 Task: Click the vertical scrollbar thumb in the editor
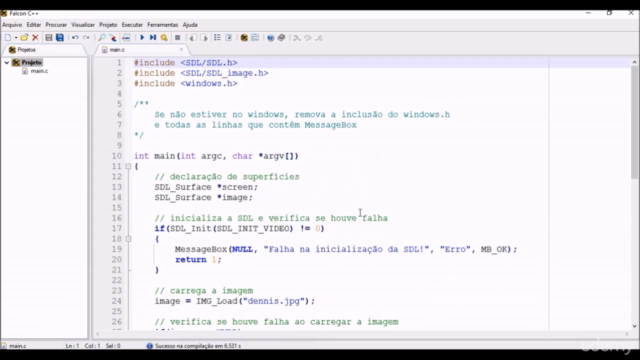tap(634, 122)
